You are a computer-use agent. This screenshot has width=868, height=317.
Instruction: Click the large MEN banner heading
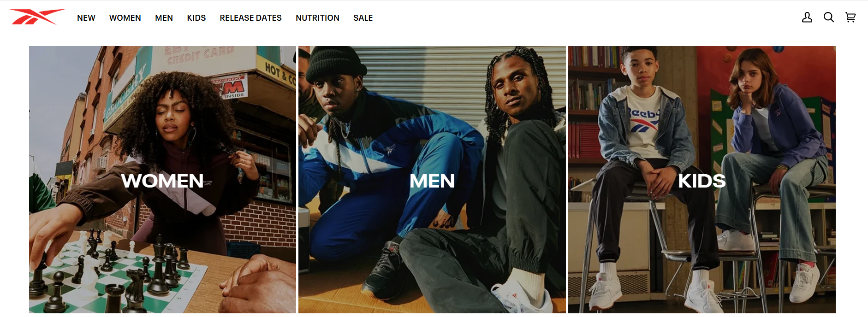click(432, 181)
